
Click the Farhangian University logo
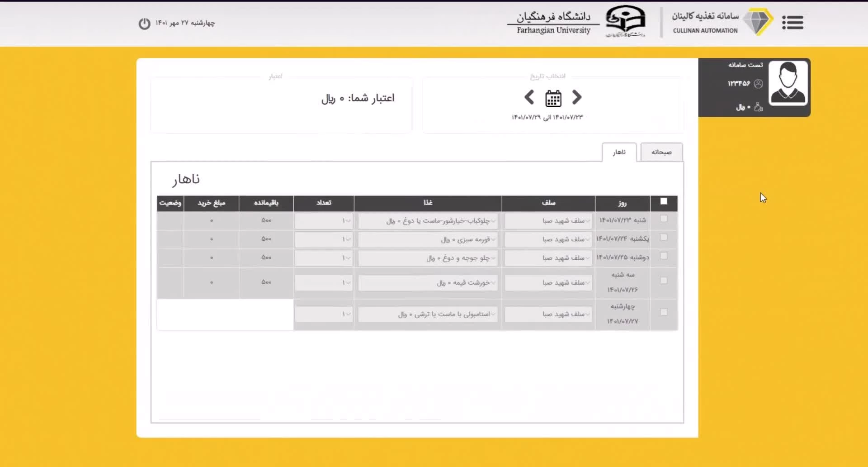tap(625, 21)
